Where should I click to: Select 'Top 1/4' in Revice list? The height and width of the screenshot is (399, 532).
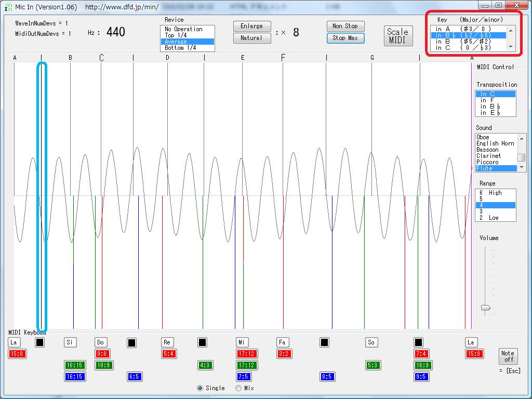[x=187, y=35]
